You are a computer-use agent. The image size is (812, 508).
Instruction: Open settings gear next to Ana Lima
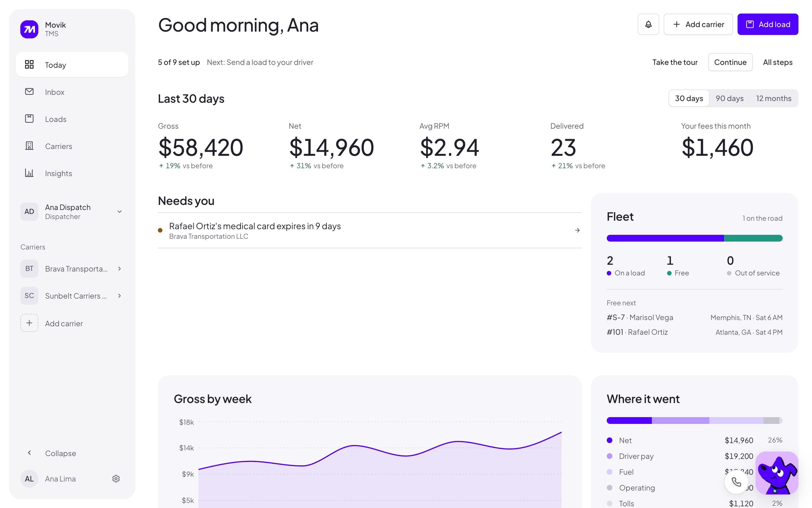pyautogui.click(x=116, y=478)
